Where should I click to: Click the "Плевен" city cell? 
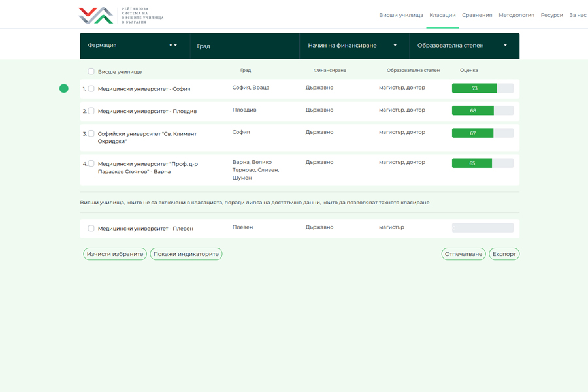point(242,227)
